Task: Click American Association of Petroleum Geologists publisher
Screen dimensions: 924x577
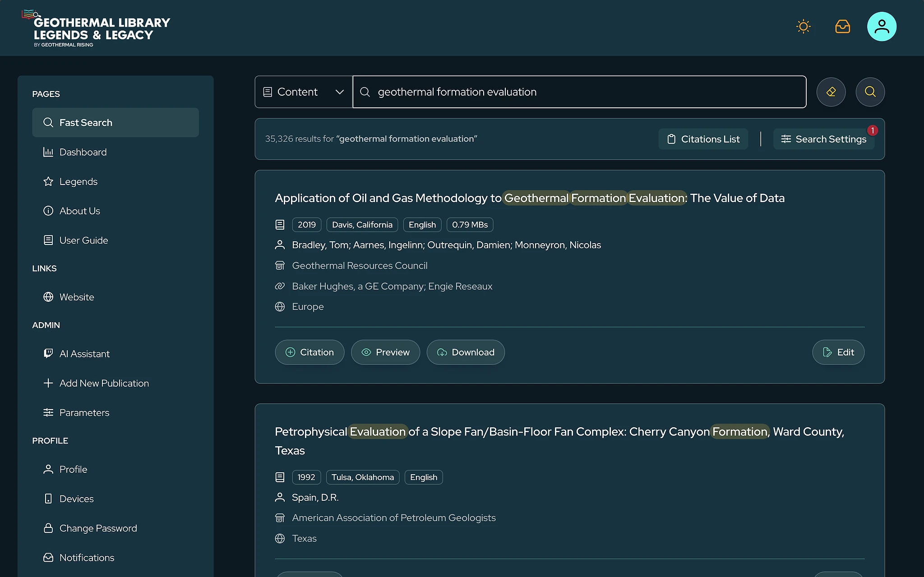Action: 394,518
